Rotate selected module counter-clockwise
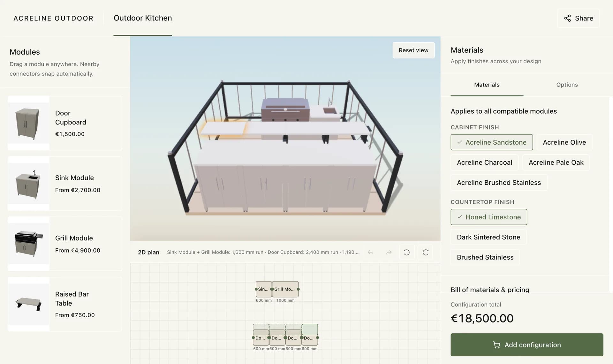Screen dimensions: 613x364 [x=407, y=253]
